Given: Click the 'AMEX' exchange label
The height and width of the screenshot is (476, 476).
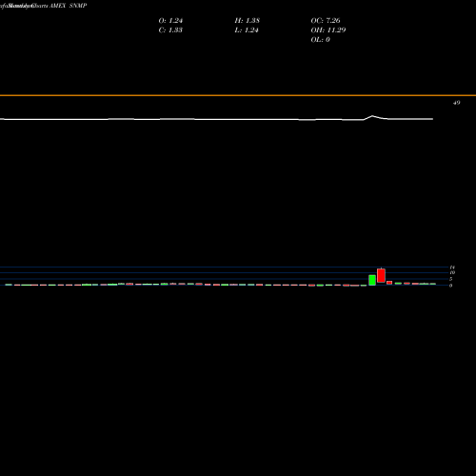Looking at the screenshot, I should pyautogui.click(x=57, y=6).
